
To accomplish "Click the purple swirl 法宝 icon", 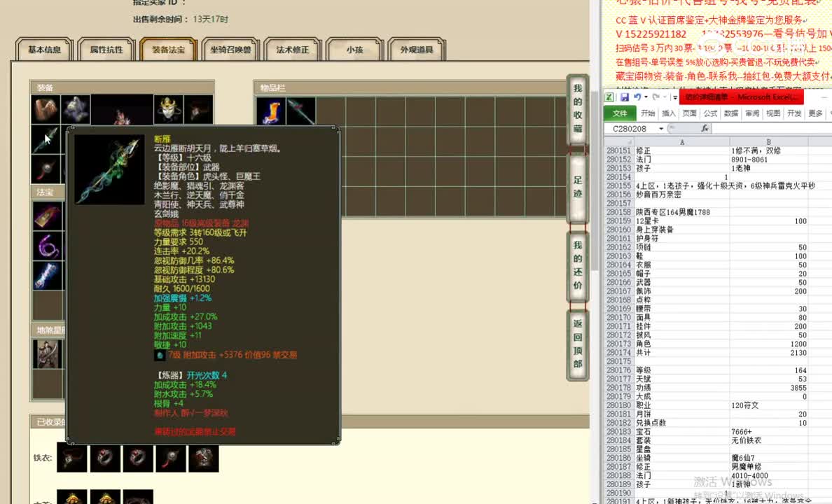I will 47,246.
